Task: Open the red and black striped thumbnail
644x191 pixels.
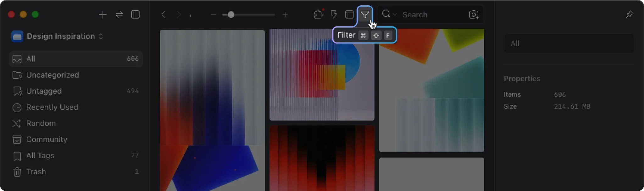Action: [322, 158]
